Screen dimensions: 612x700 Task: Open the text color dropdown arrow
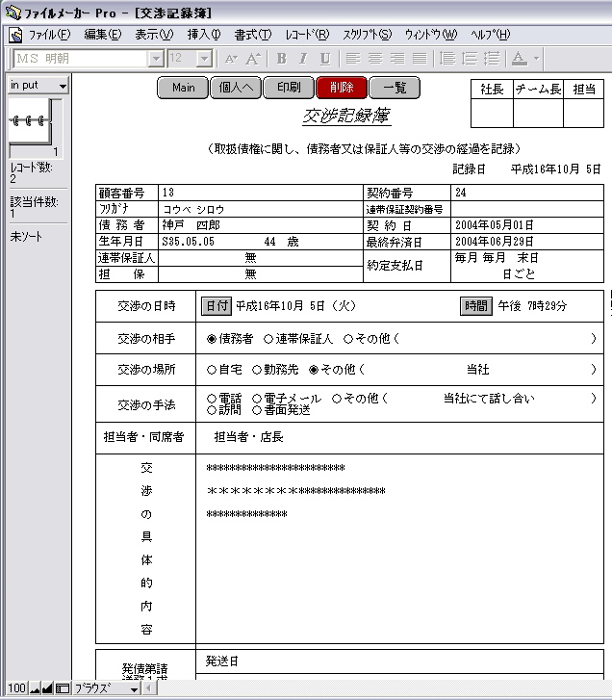[536, 59]
